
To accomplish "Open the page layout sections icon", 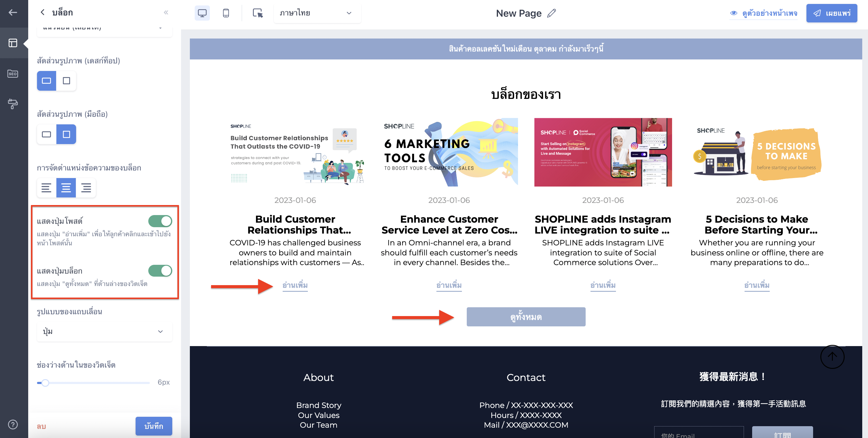I will click(13, 43).
